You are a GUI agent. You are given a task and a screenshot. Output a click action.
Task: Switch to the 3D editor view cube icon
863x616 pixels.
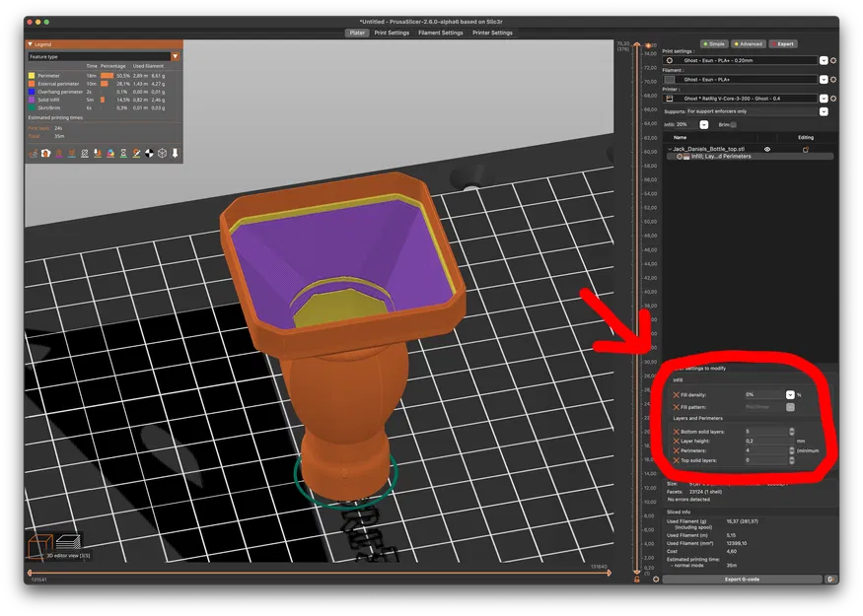(40, 546)
